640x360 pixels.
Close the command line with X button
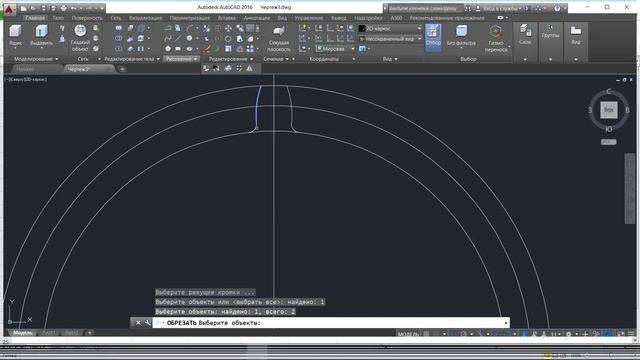138,322
